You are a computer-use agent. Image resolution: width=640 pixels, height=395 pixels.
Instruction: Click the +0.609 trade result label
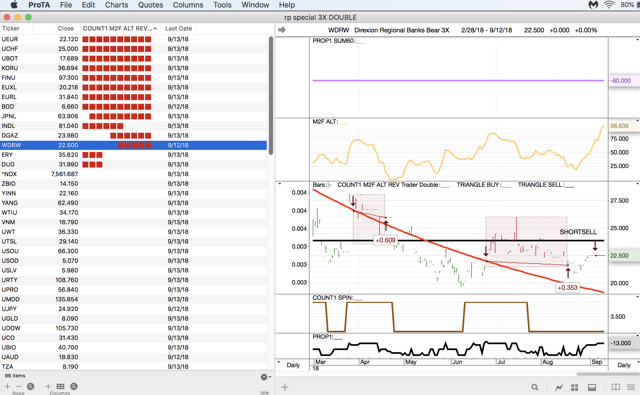point(385,240)
